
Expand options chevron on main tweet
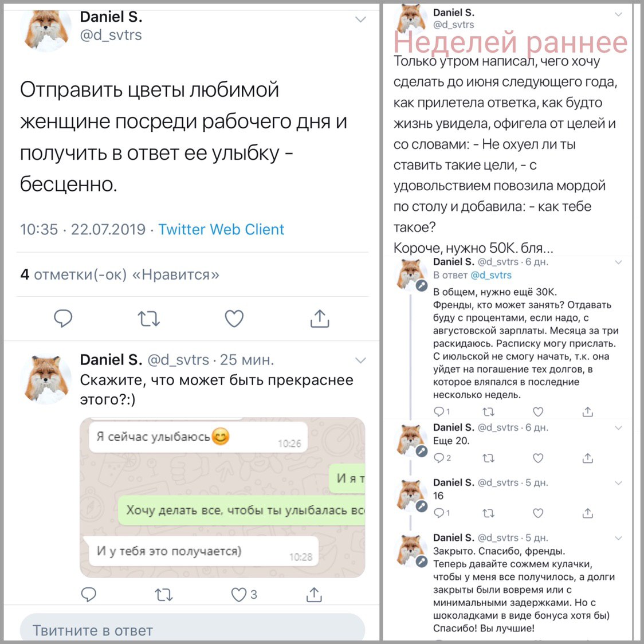pos(360,19)
